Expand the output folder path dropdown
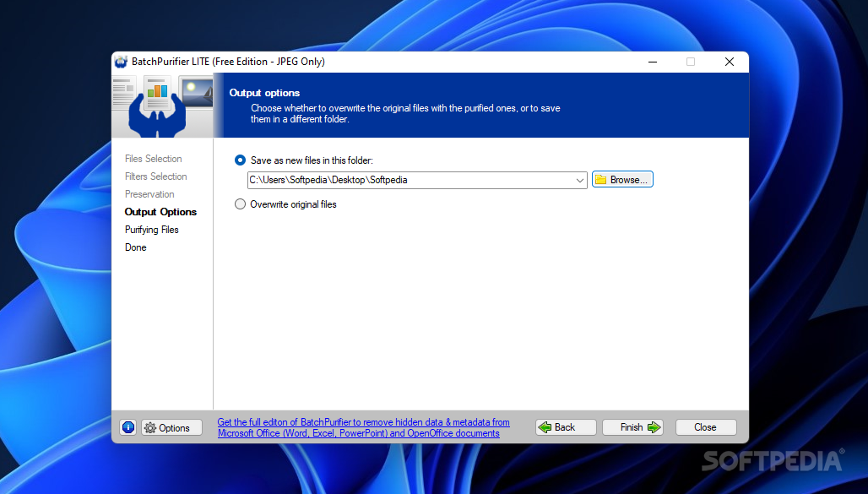This screenshot has height=494, width=868. (x=579, y=180)
